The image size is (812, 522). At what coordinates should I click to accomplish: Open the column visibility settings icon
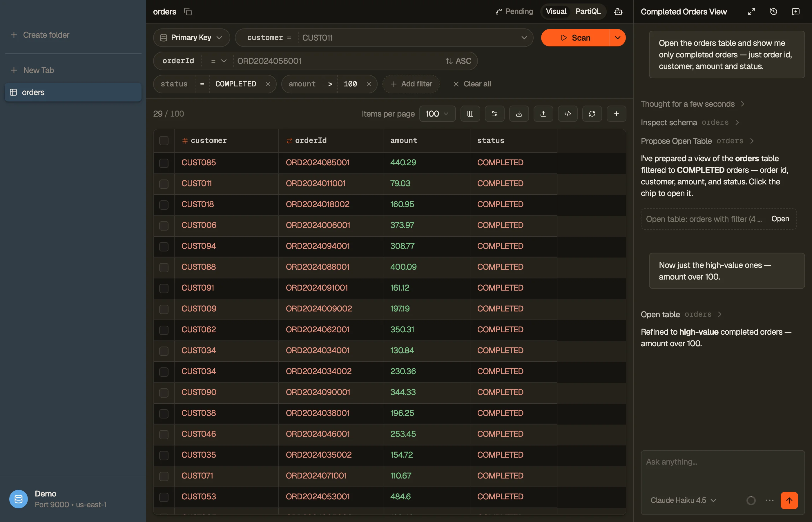coord(470,114)
